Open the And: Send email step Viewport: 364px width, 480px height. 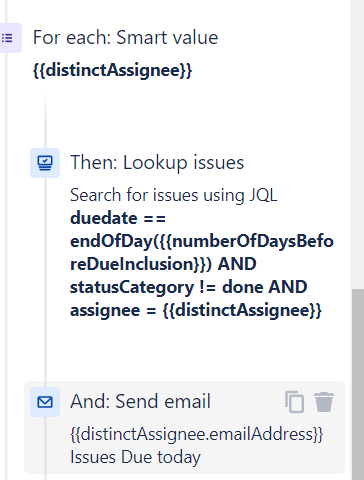point(140,401)
